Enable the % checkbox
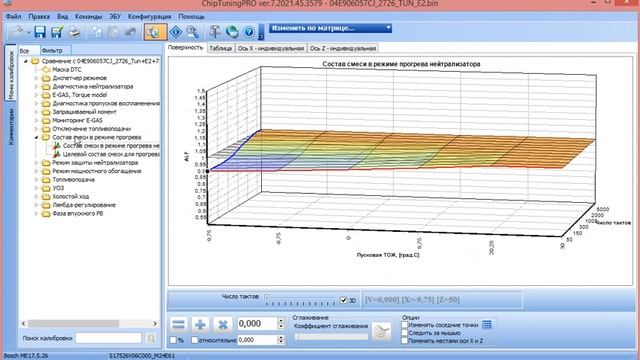 (x=173, y=340)
